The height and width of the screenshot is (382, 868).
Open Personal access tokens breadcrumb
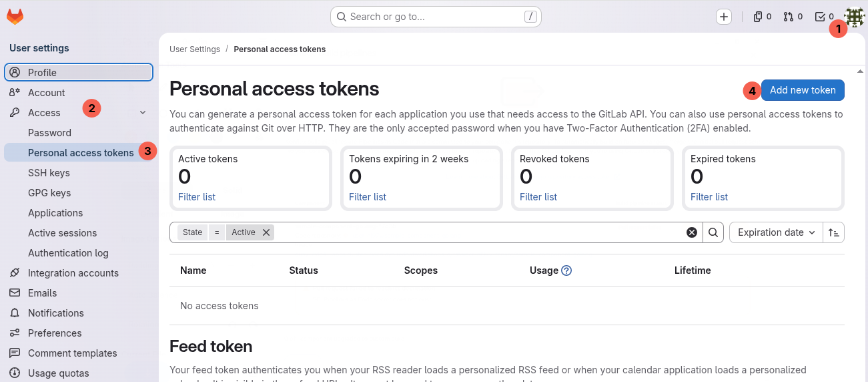coord(280,49)
